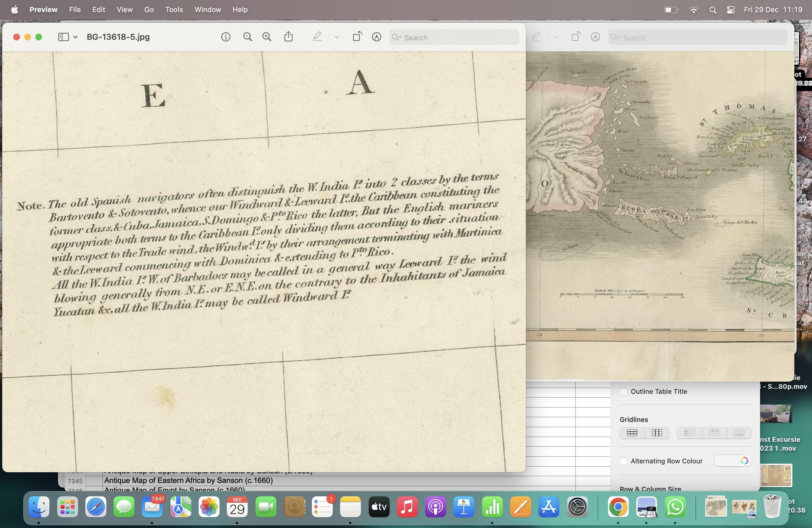Show Markup toolbar in the back Preview window
This screenshot has width=812, height=528.
[x=595, y=37]
